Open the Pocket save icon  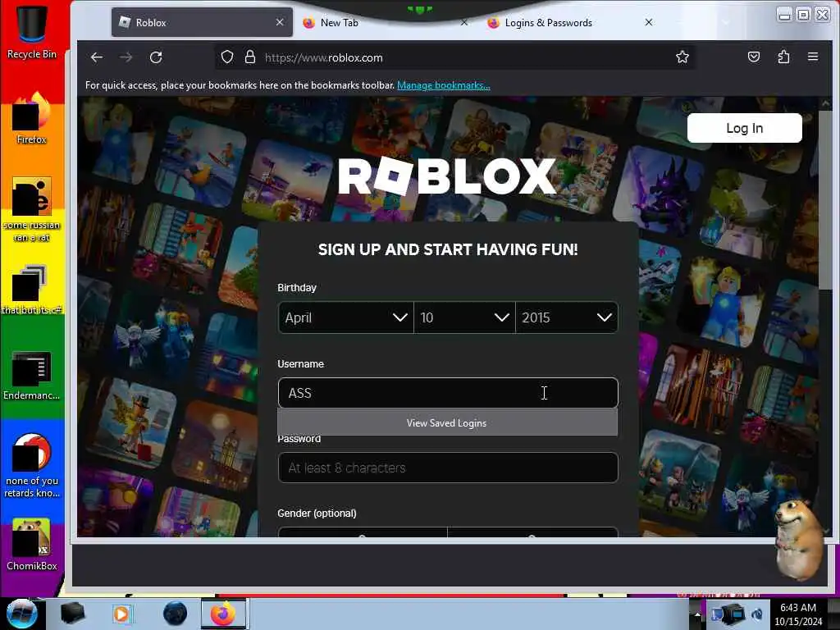(x=754, y=57)
